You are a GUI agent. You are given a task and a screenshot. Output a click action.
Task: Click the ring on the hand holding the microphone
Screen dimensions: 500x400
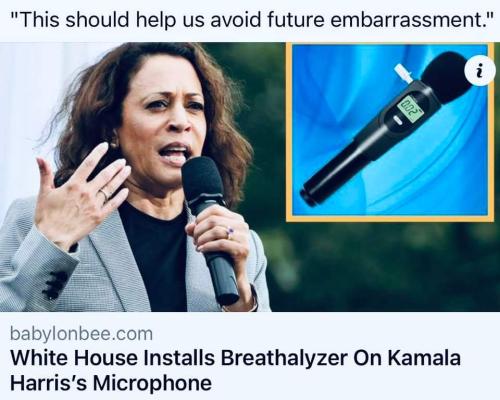coord(230,231)
